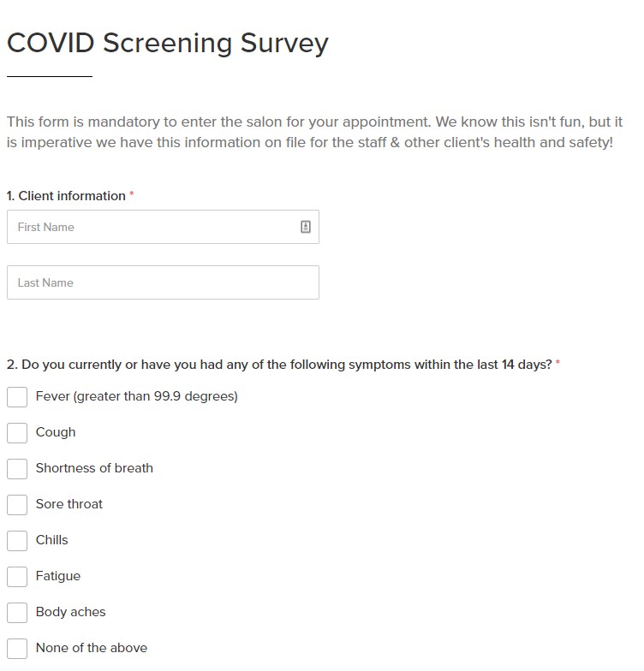Click the Chills label text
Viewport: 644px width, 671px height.
[x=51, y=539]
